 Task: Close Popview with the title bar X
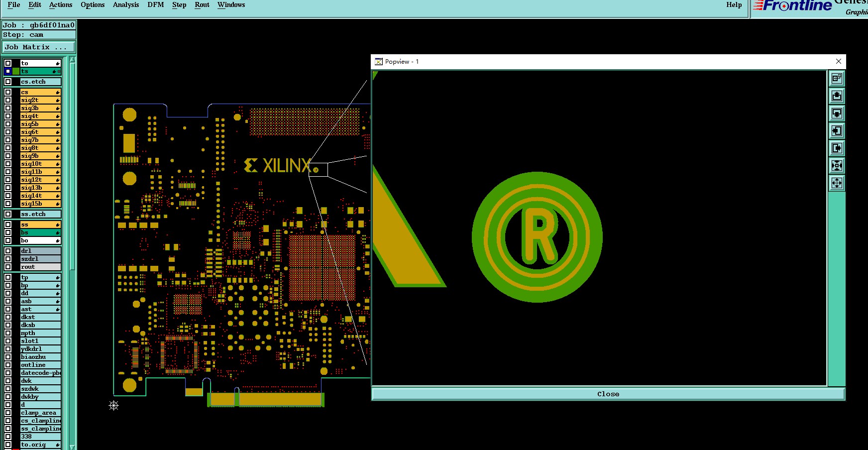(x=839, y=61)
